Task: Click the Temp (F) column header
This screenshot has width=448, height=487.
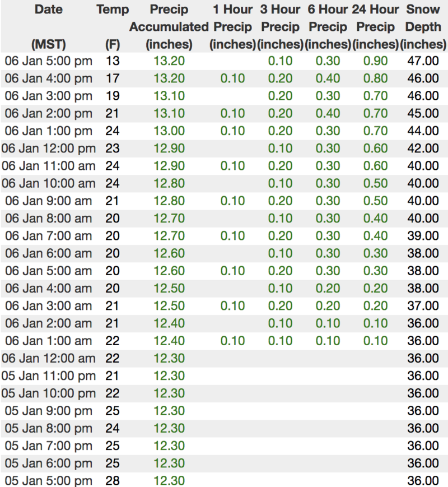Action: [x=113, y=26]
